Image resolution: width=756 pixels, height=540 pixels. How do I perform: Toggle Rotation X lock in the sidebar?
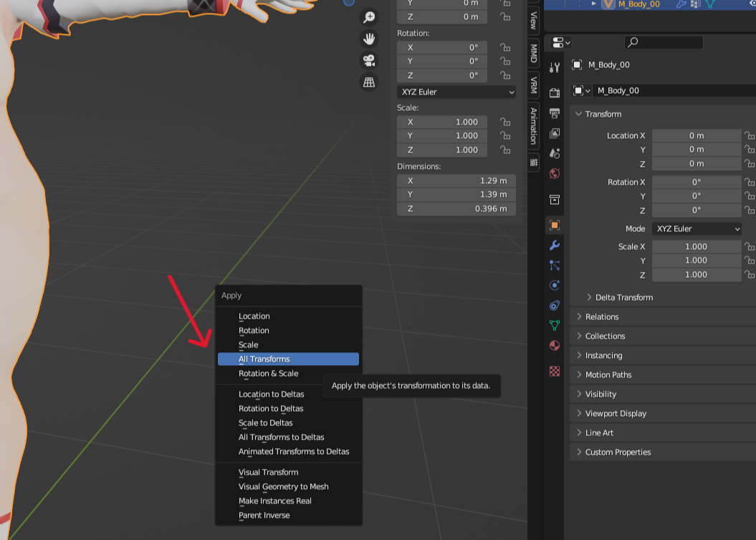(505, 47)
